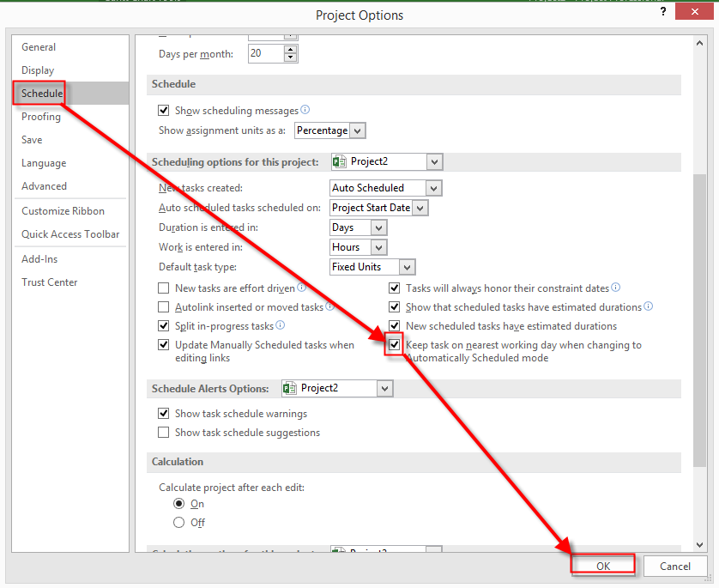Select the Off calculation radio button
Screen dimensions: 719x588
click(x=178, y=522)
